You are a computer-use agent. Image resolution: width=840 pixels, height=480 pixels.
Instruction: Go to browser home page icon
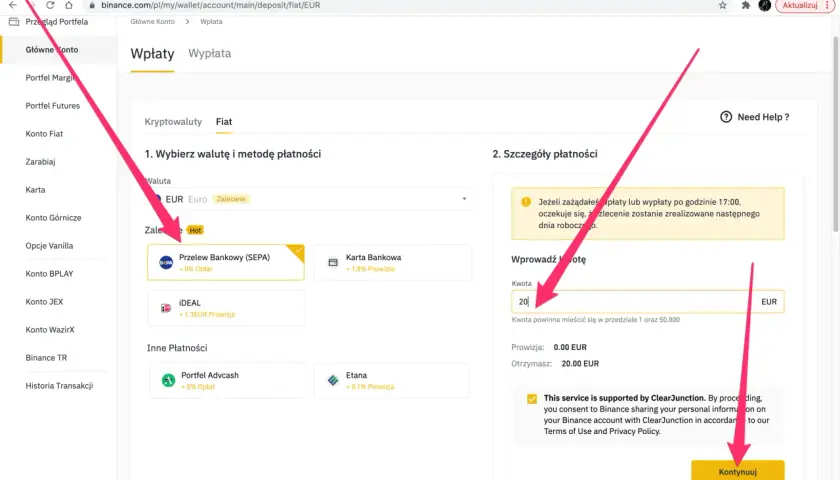69,5
